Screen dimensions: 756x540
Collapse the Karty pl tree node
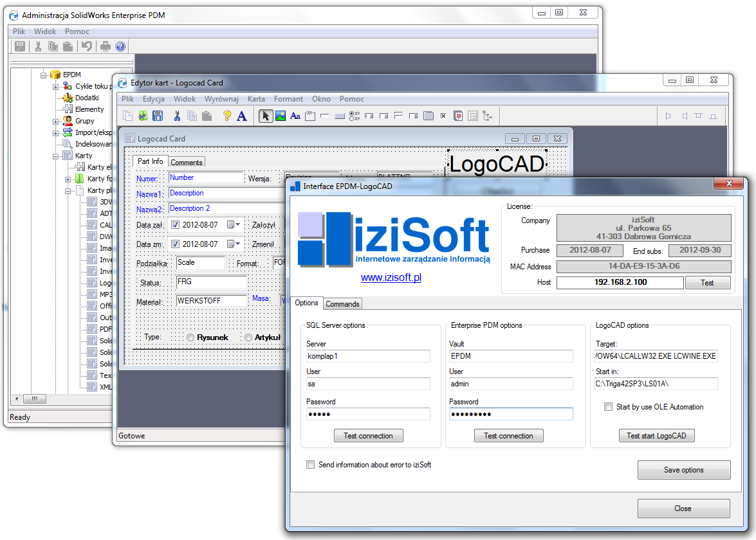(x=68, y=190)
